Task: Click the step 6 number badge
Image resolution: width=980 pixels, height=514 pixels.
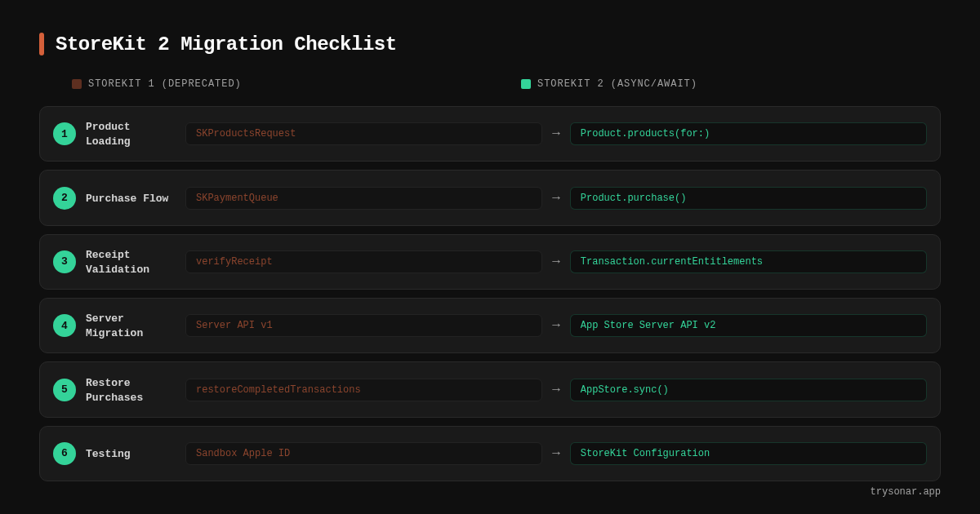Action: [65, 454]
